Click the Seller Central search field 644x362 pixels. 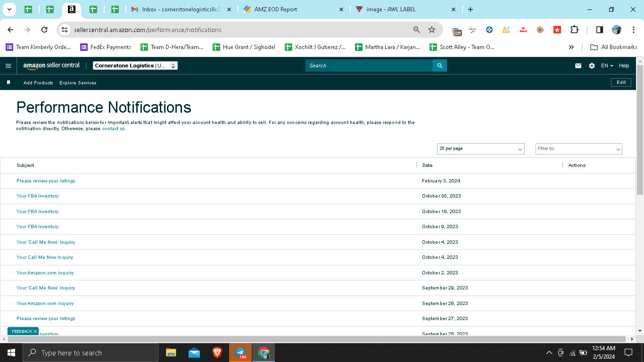pos(369,66)
